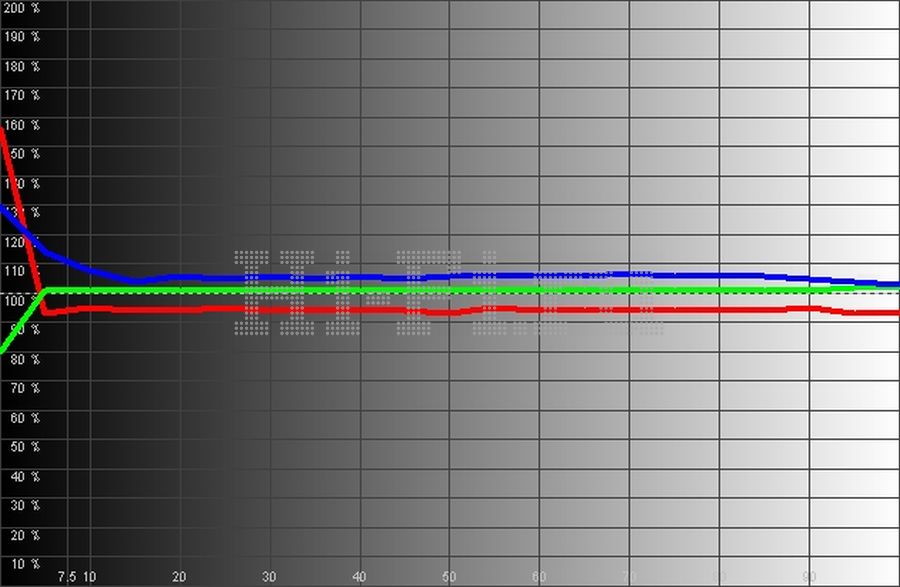The height and width of the screenshot is (587, 900).
Task: Select the "20" horizontal axis label
Action: tap(179, 577)
